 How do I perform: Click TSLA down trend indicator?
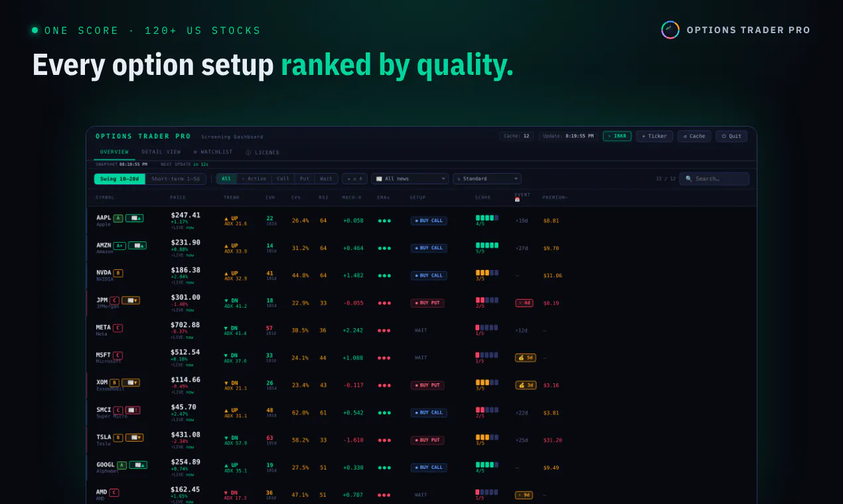pos(231,438)
